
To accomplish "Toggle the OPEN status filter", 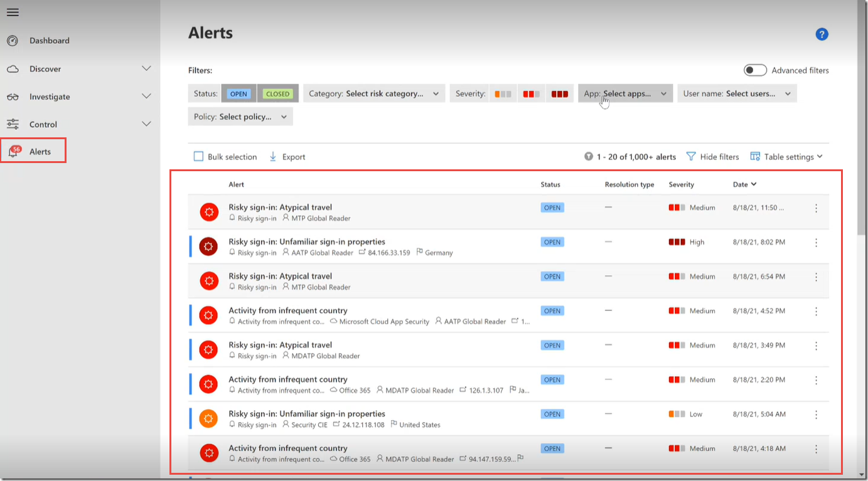I will 238,94.
